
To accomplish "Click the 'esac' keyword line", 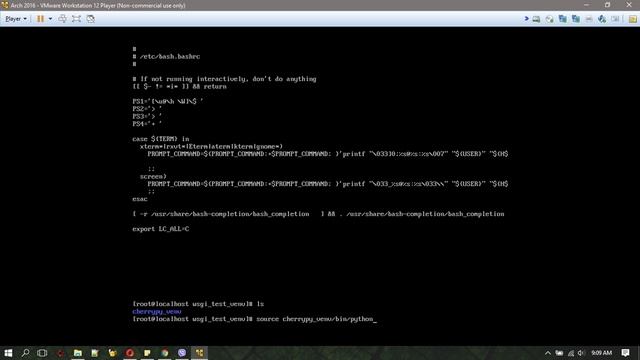I will pos(140,199).
